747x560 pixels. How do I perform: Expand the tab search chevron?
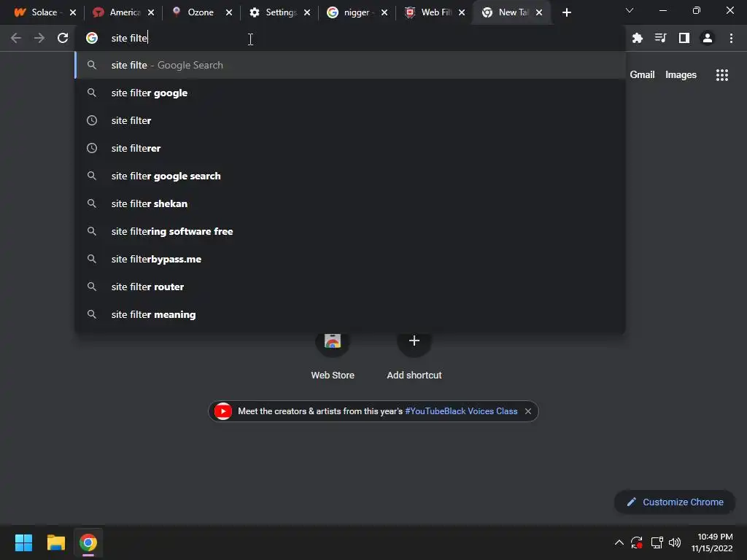tap(630, 10)
